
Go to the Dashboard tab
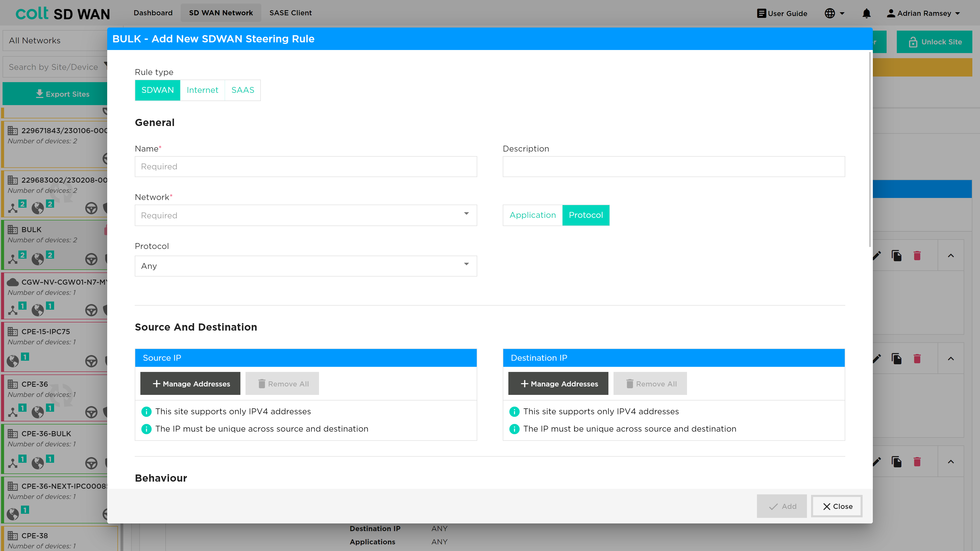[x=153, y=13]
